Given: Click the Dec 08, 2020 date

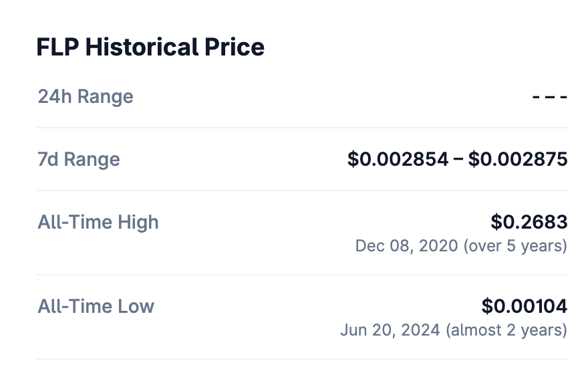Looking at the screenshot, I should [x=406, y=246].
